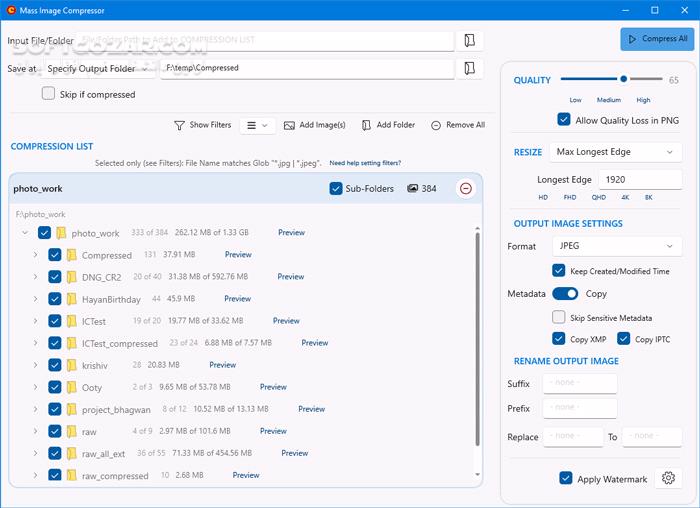Uncheck Allow Quality Loss in PNG
This screenshot has width=700, height=508.
[565, 120]
